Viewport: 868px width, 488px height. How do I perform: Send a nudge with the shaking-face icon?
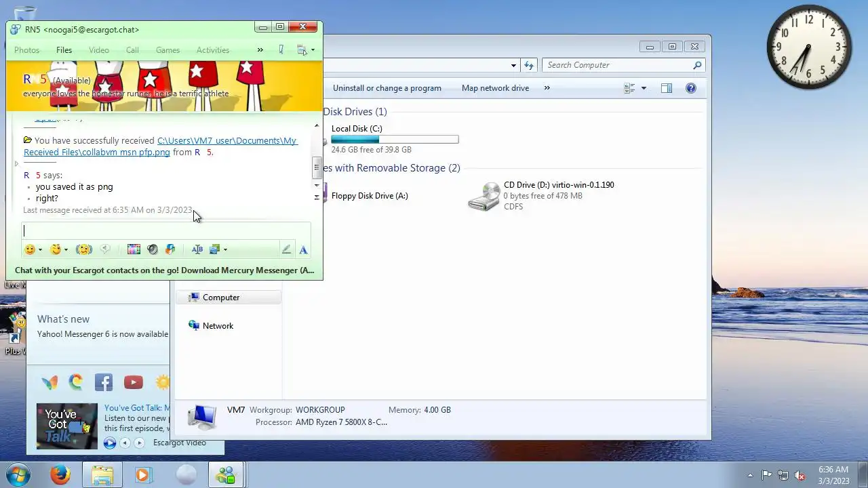[83, 249]
